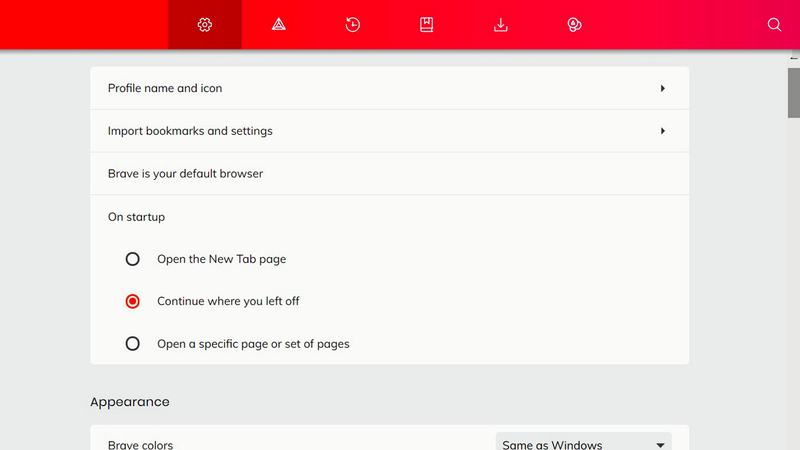800x450 pixels.
Task: Click the 'Brave is your default browser' row
Action: click(186, 174)
